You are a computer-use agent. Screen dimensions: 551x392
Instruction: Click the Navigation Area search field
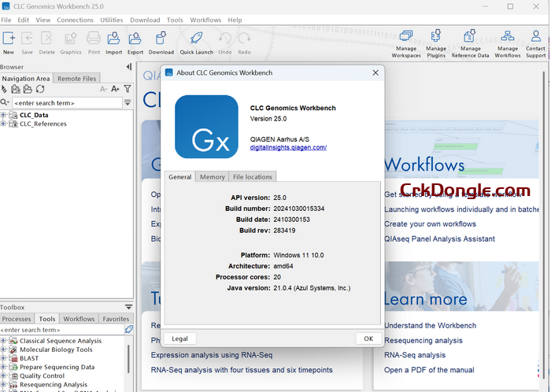tap(67, 103)
